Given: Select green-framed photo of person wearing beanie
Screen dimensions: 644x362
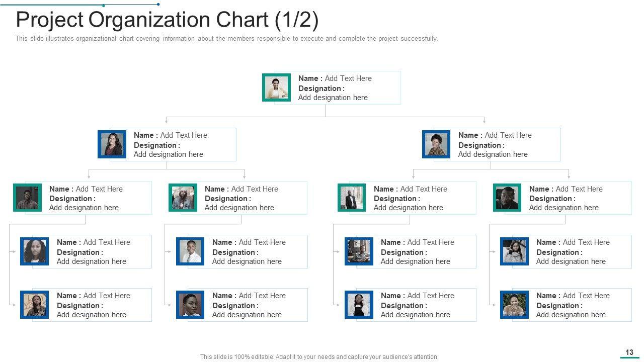Looking at the screenshot, I should pyautogui.click(x=183, y=198).
